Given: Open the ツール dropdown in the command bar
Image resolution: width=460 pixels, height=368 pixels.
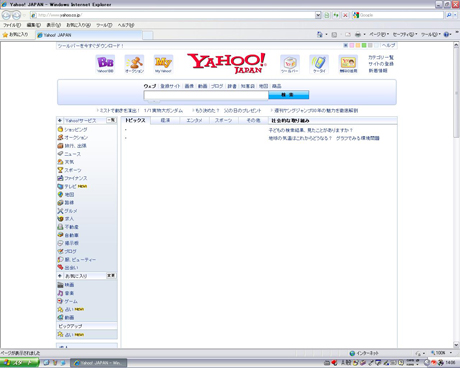Looking at the screenshot, I should [431, 34].
